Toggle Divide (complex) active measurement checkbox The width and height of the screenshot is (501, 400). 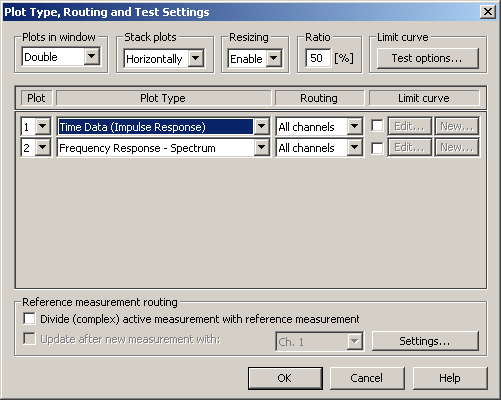tap(29, 318)
